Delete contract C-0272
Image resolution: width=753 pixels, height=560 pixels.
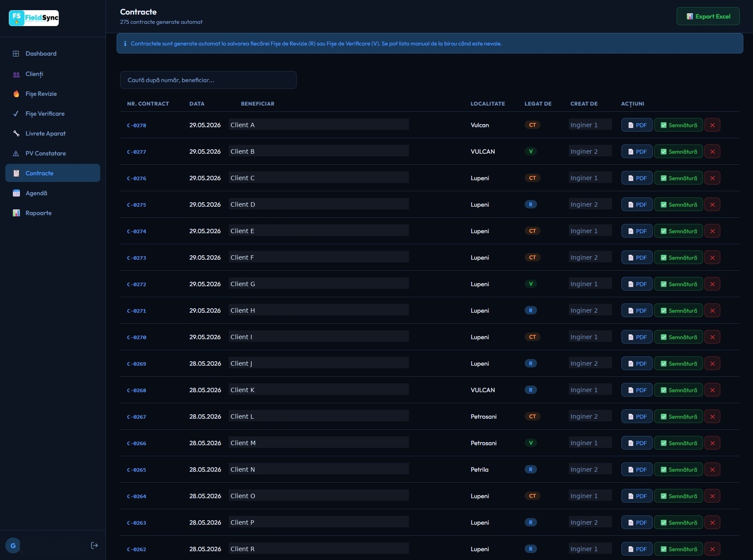(x=712, y=284)
